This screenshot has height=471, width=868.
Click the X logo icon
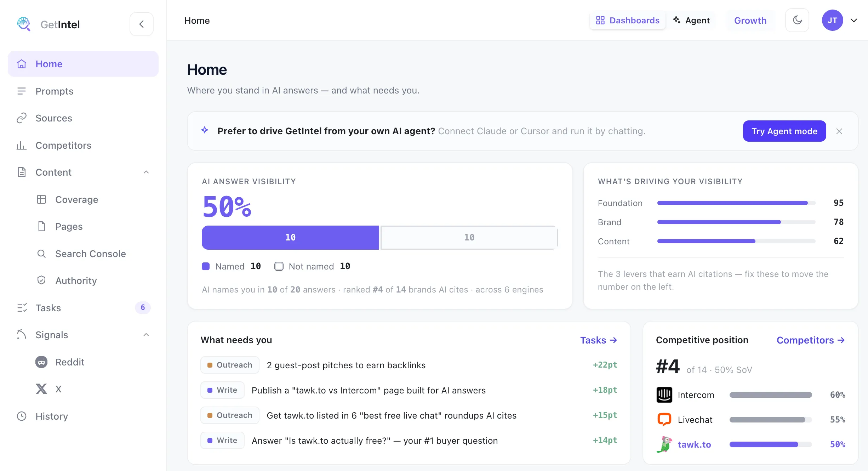point(41,389)
